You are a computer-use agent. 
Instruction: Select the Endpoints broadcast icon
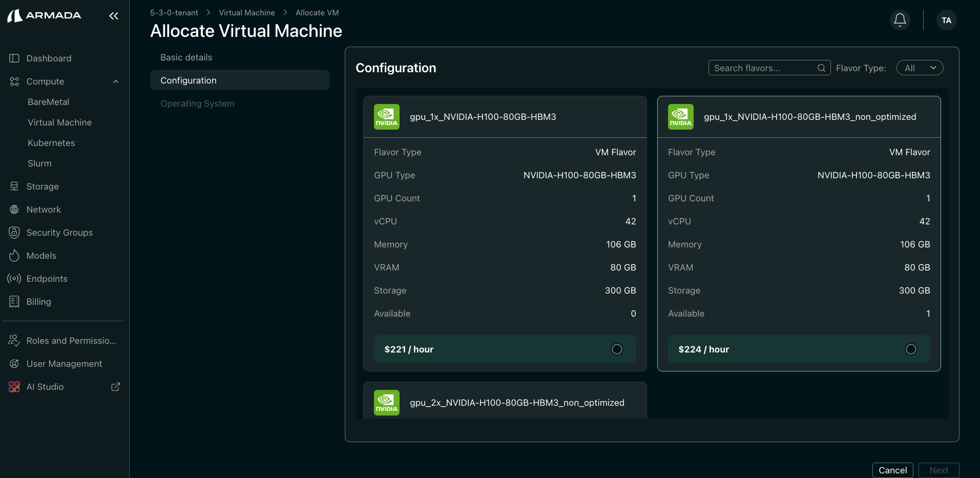pyautogui.click(x=14, y=278)
